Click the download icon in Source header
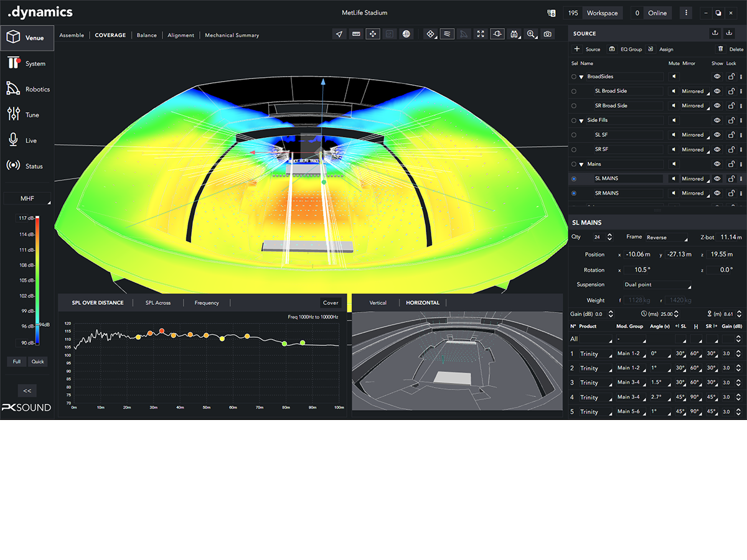 pyautogui.click(x=730, y=33)
